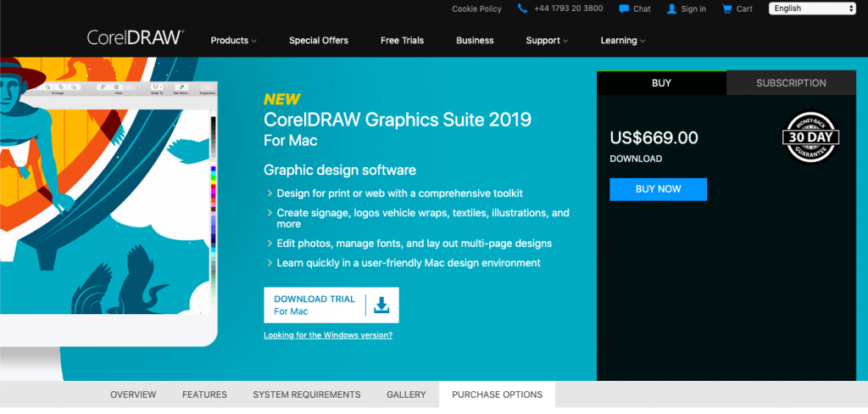Click the product screenshot hero image
This screenshot has height=414, width=868.
coord(108,202)
